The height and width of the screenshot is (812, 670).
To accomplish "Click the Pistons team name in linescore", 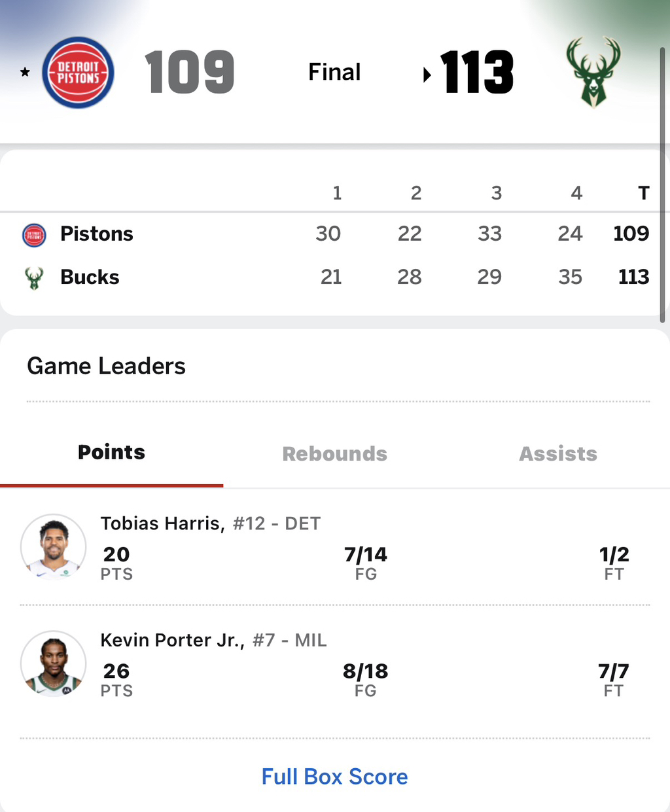I will [97, 234].
